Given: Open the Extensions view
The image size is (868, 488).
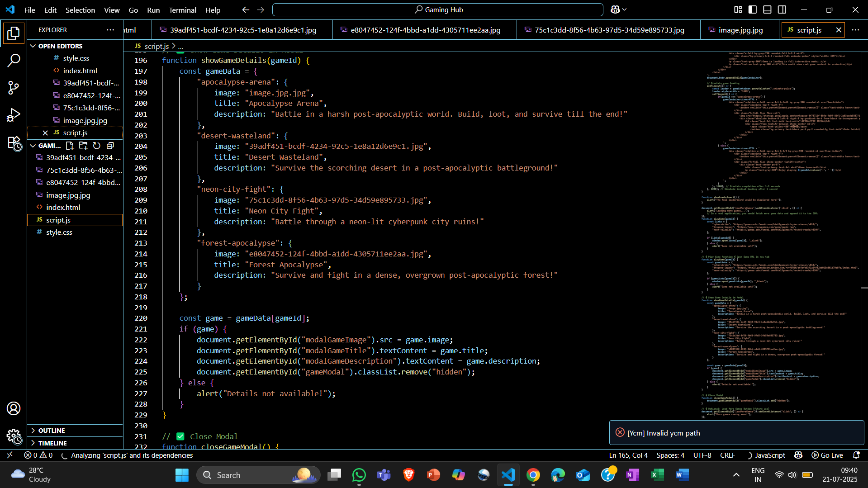Looking at the screenshot, I should [x=14, y=143].
